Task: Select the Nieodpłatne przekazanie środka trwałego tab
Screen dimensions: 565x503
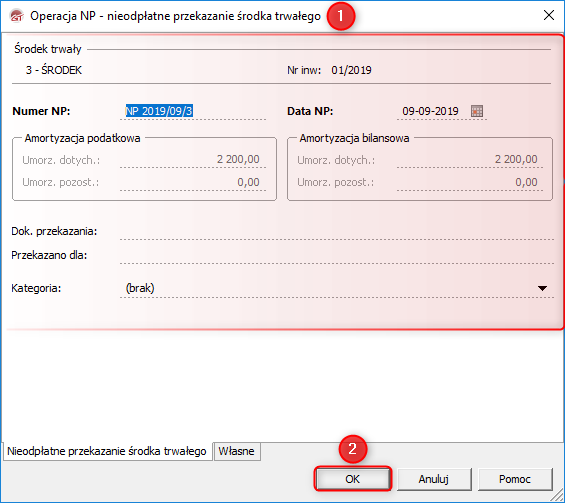Action: [x=107, y=451]
